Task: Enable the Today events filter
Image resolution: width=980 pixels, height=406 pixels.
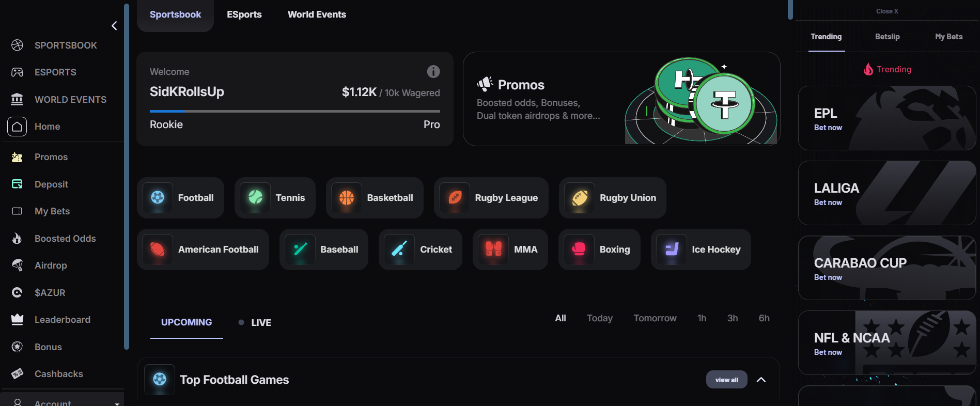Action: (x=599, y=318)
